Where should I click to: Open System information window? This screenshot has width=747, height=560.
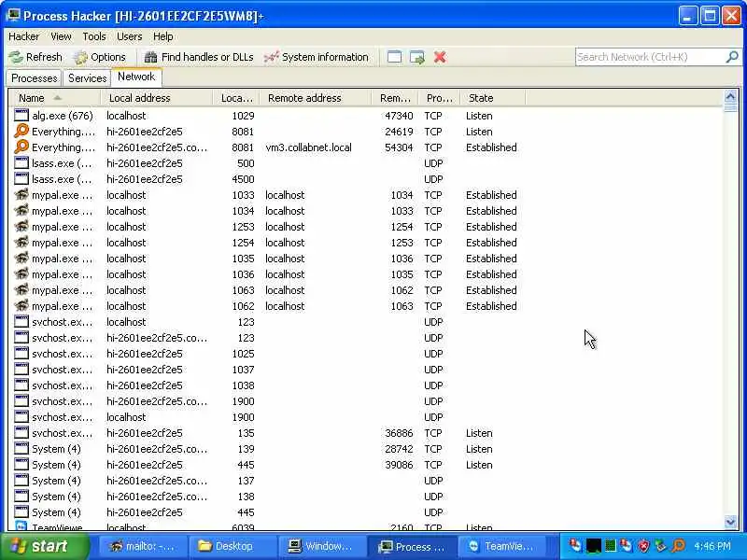[x=316, y=57]
